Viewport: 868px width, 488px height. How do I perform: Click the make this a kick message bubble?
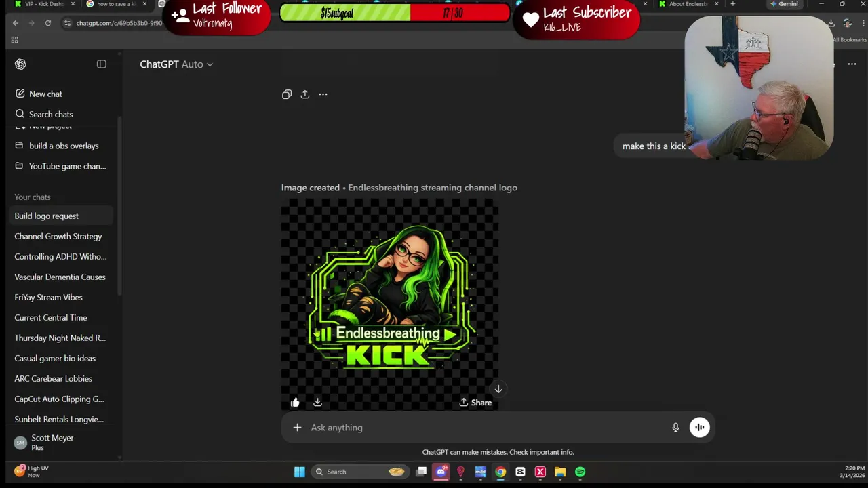point(654,146)
